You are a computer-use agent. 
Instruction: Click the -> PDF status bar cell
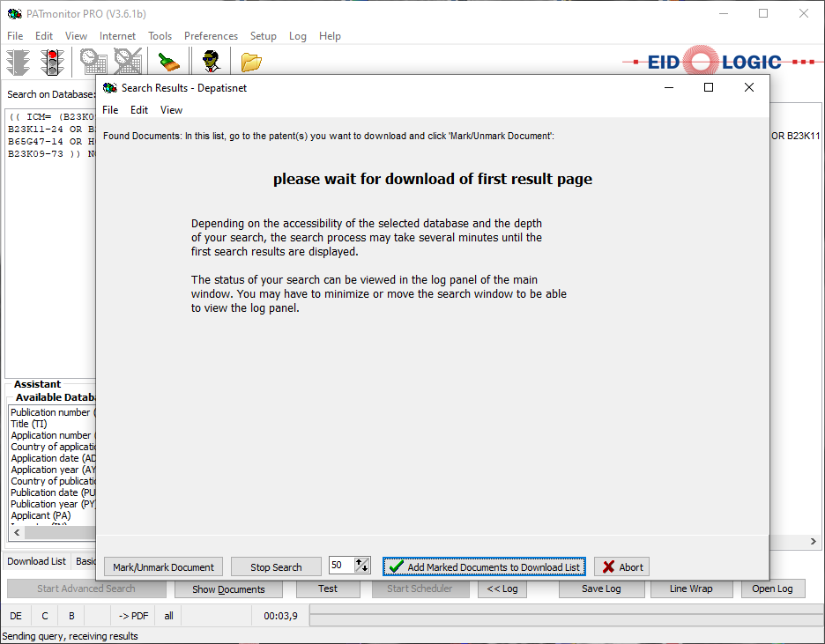point(133,616)
